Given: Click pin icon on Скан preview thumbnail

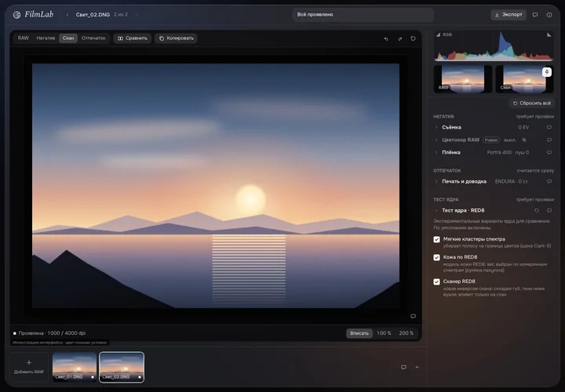Looking at the screenshot, I should (x=547, y=72).
